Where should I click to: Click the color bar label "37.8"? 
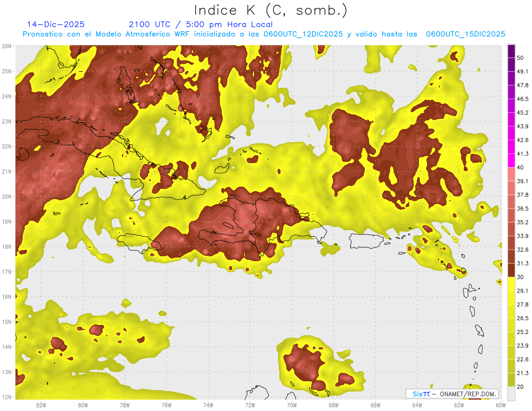coord(522,195)
